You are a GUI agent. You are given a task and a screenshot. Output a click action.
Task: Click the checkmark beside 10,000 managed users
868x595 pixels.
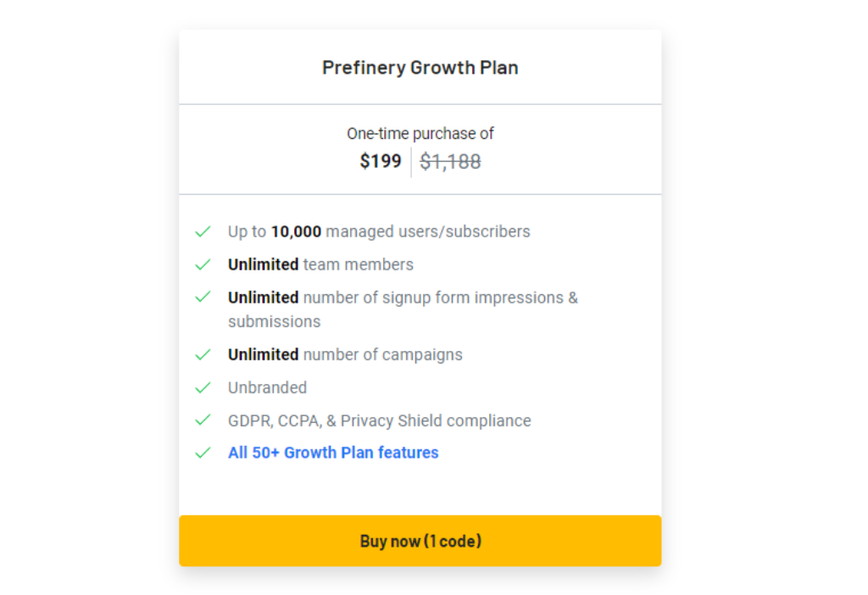[x=203, y=231]
